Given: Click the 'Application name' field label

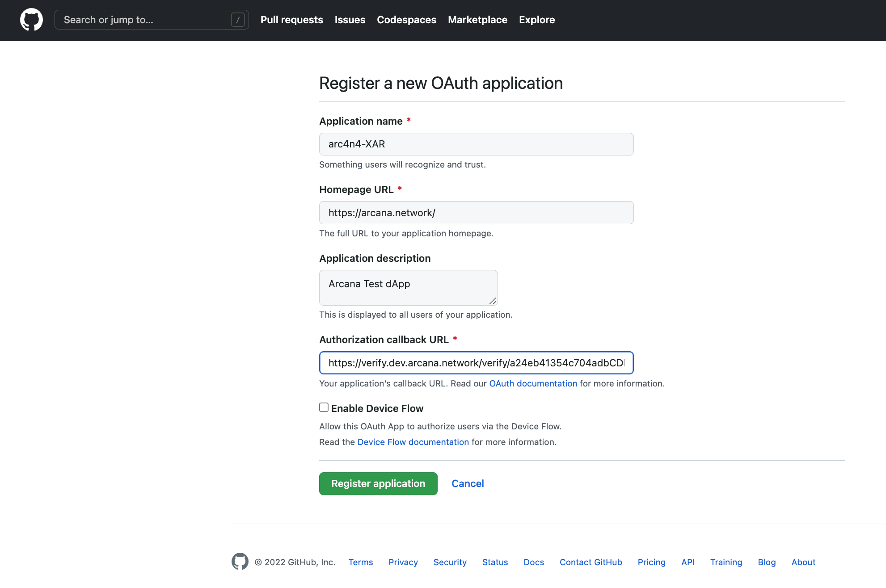Looking at the screenshot, I should (x=361, y=121).
